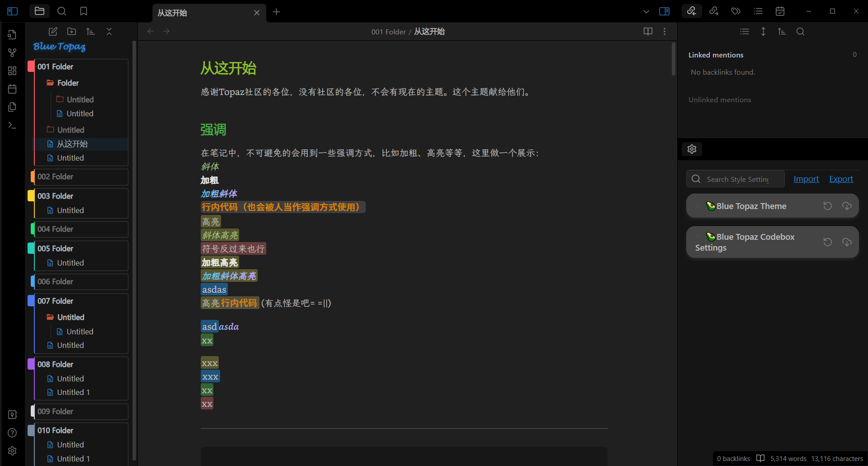This screenshot has width=868, height=466.
Task: Click 5,314 words in status bar
Action: point(788,458)
